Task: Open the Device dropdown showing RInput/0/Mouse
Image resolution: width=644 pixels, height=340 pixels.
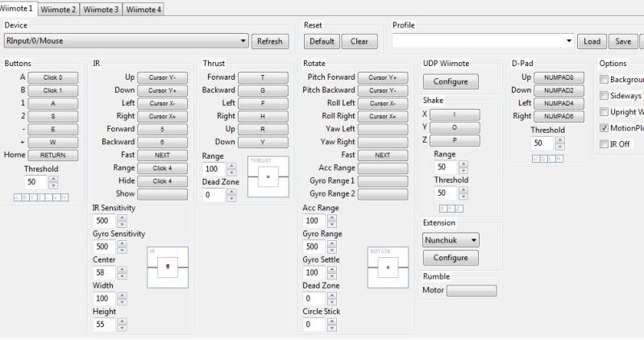Action: tap(126, 41)
